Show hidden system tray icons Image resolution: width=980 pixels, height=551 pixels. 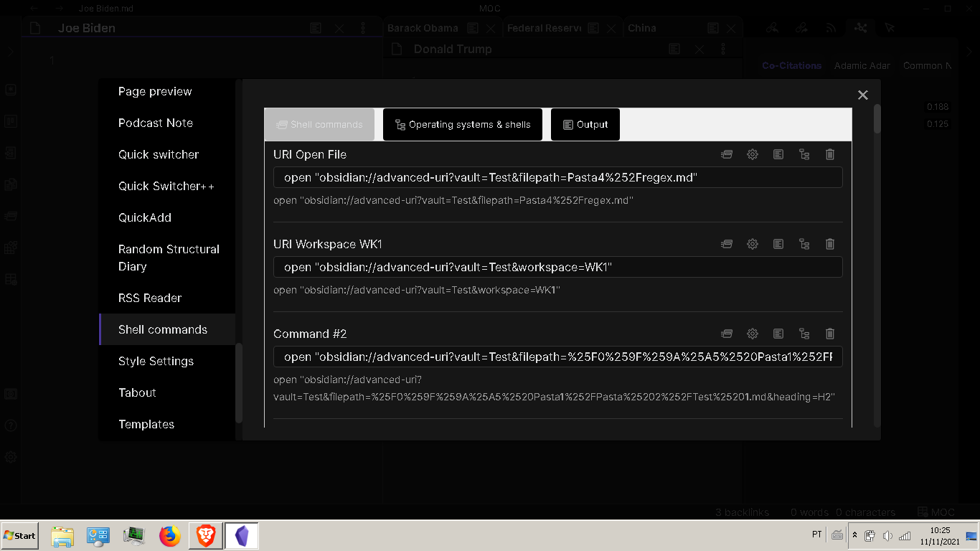[854, 535]
